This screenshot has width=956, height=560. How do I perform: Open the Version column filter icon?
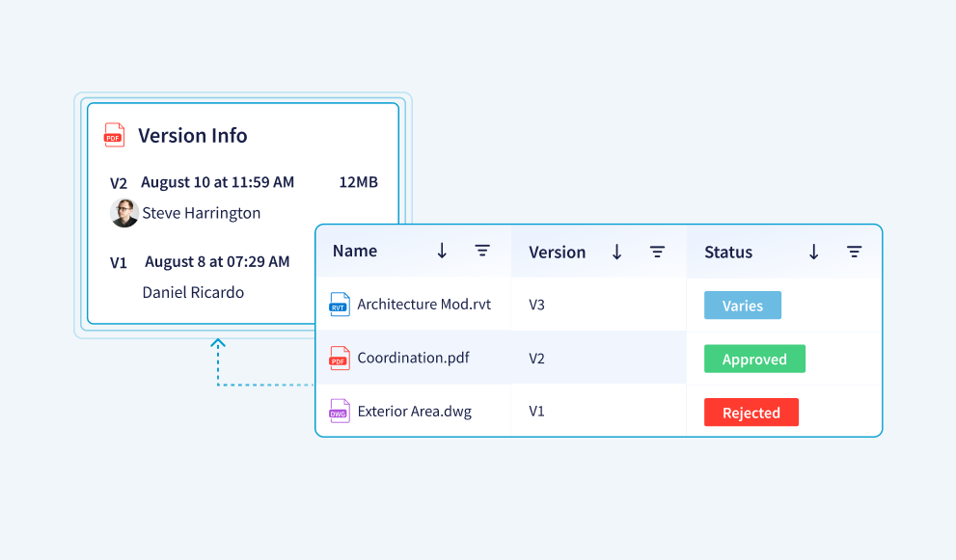click(657, 252)
